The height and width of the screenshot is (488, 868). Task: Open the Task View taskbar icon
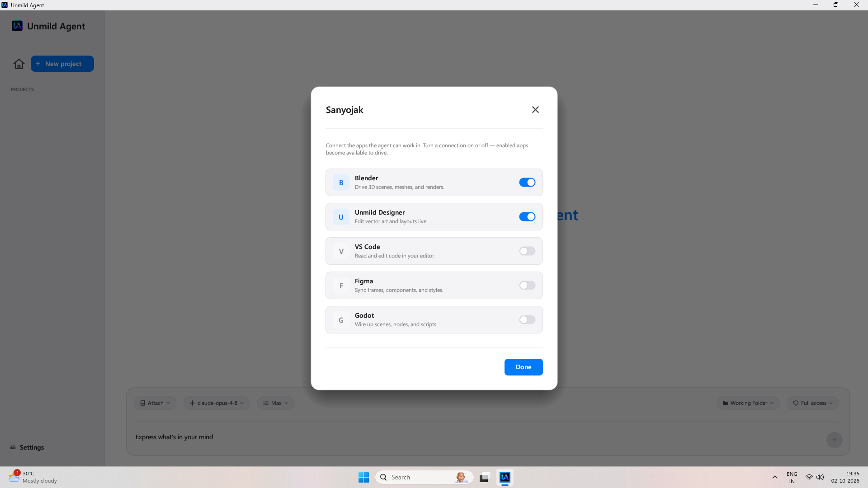pos(485,477)
